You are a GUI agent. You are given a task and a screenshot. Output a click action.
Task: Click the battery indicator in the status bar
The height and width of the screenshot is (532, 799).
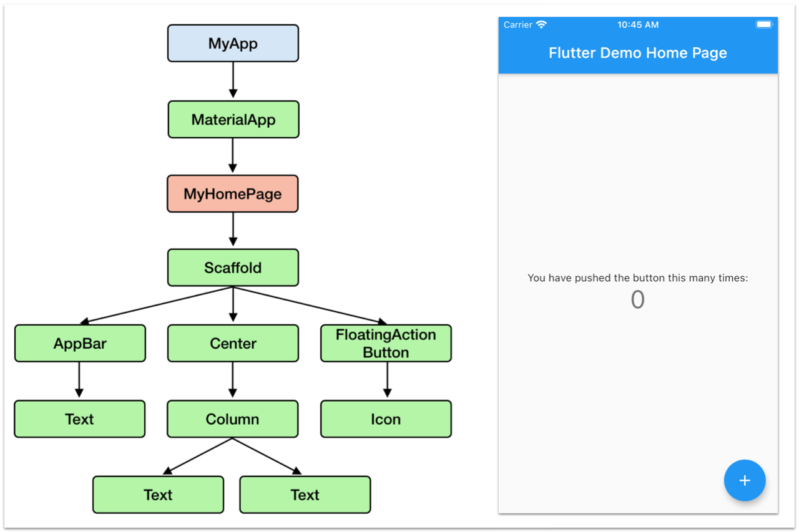coord(763,23)
